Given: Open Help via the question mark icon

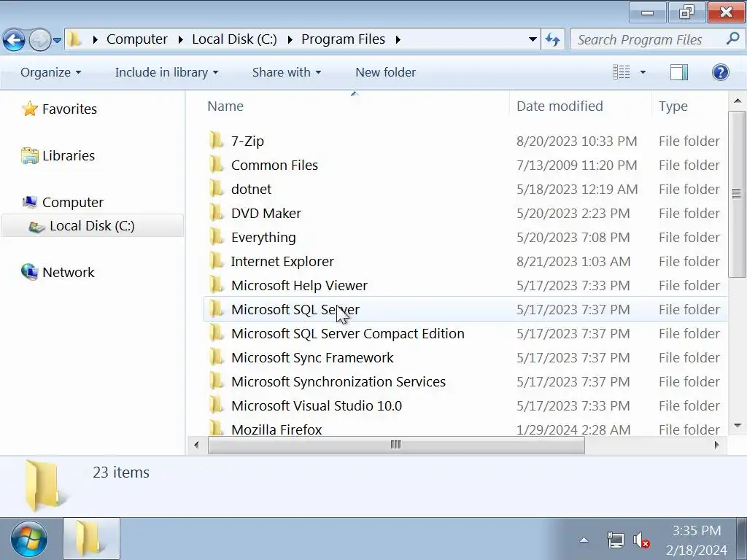Looking at the screenshot, I should [x=720, y=72].
